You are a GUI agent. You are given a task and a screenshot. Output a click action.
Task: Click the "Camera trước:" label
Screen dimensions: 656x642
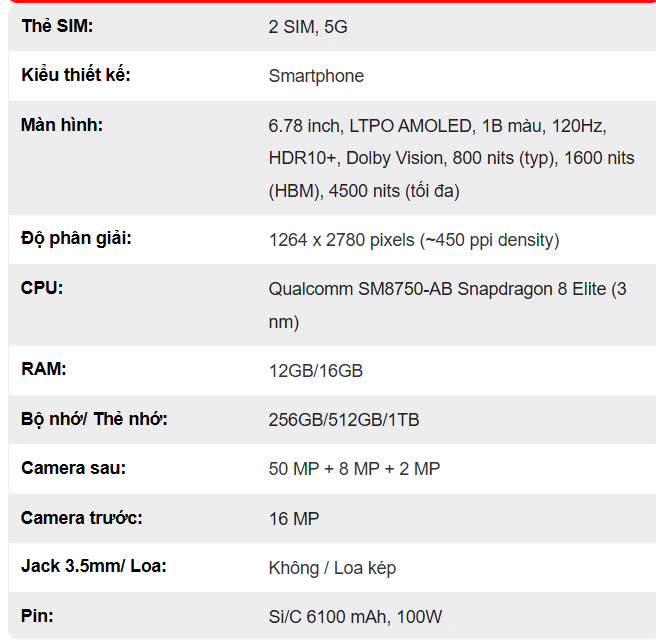click(82, 518)
